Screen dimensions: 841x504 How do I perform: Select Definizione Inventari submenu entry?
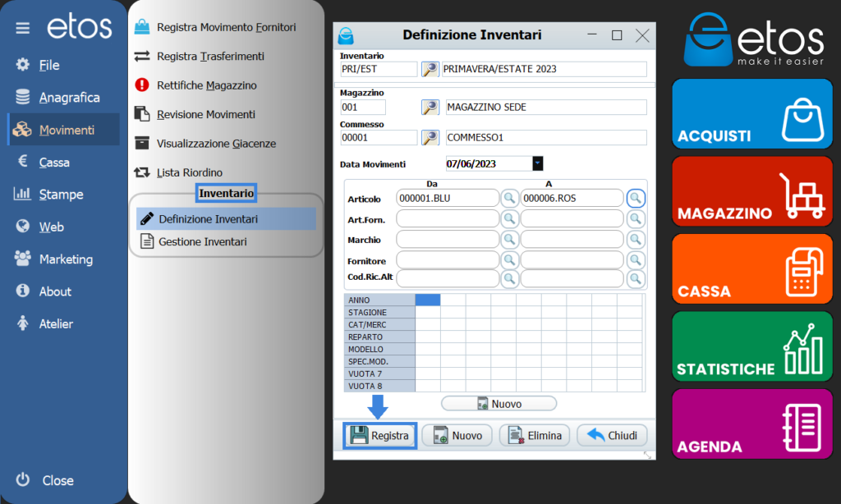point(226,219)
